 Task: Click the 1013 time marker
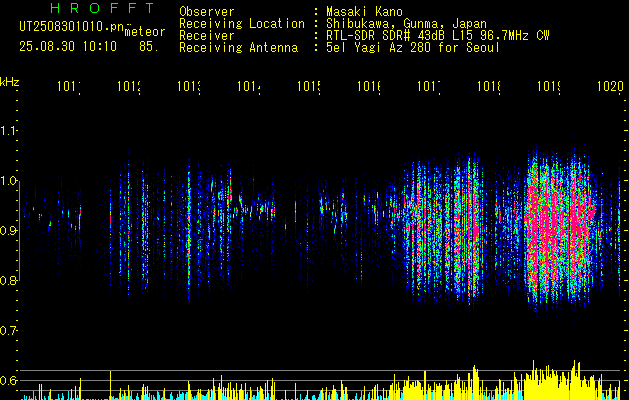(189, 86)
